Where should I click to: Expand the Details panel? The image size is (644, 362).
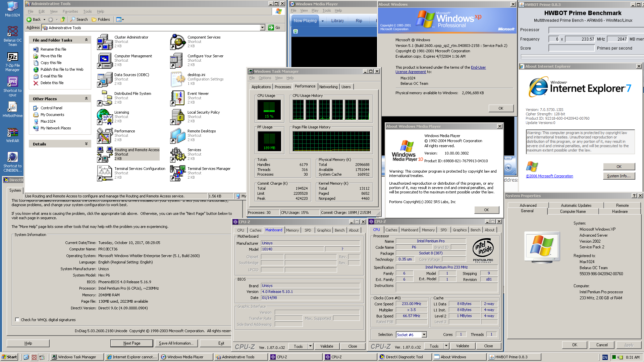click(86, 144)
